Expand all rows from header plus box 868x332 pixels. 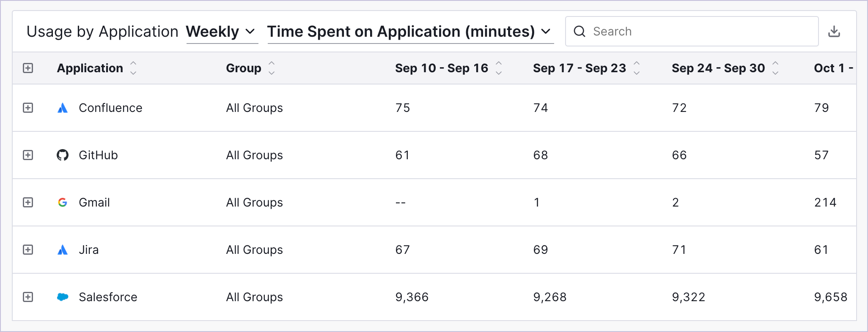tap(28, 68)
